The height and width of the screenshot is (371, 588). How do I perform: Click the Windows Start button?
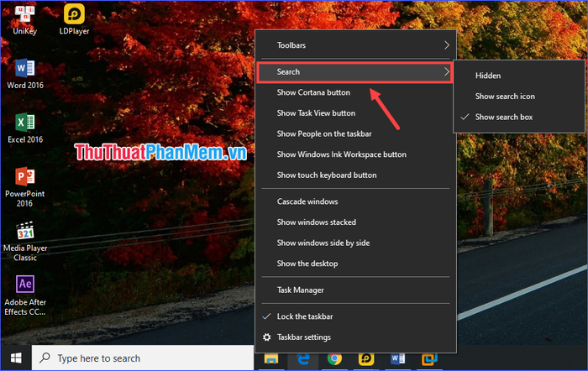pyautogui.click(x=16, y=358)
